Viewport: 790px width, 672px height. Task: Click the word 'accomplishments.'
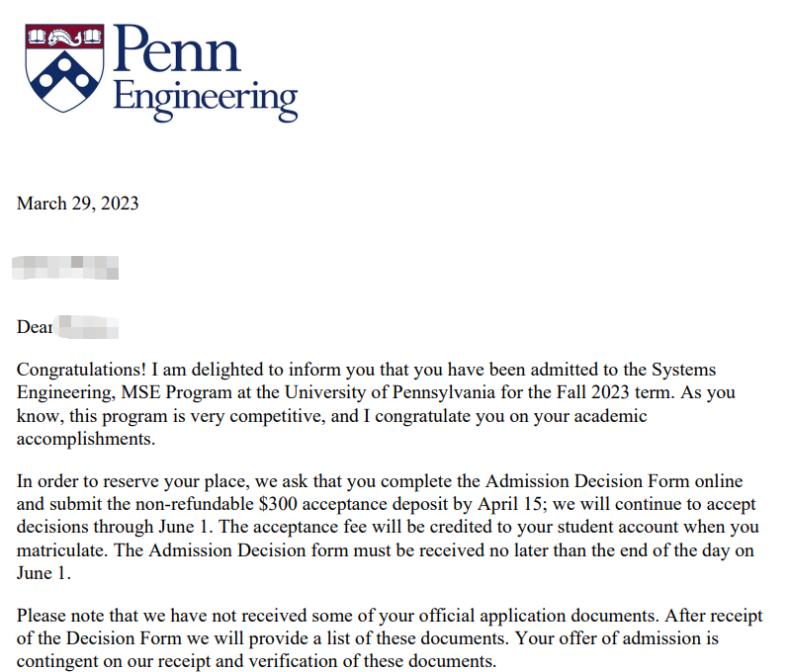[x=86, y=439]
